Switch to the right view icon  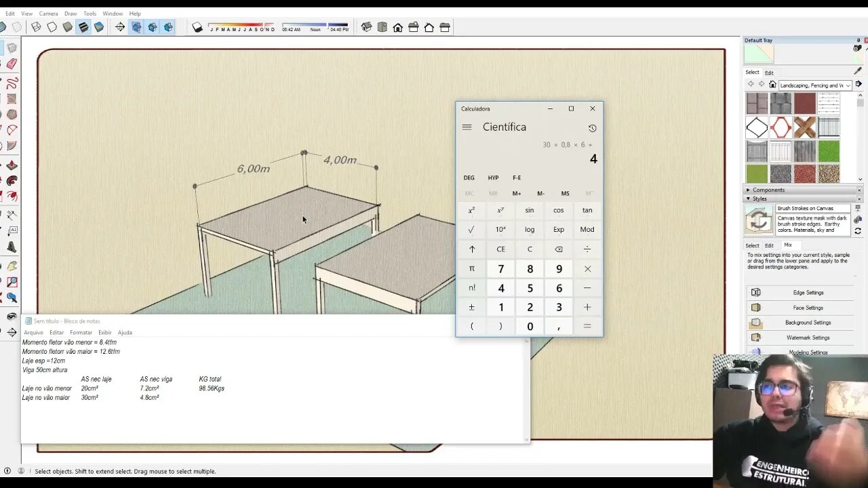coord(414,27)
